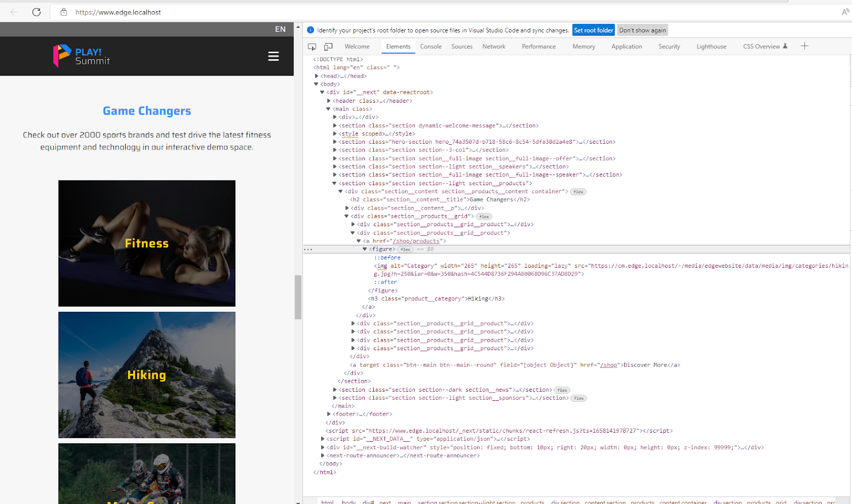Image resolution: width=852 pixels, height=504 pixels.
Task: Toggle flex badge on section__products__content container
Action: pos(578,192)
